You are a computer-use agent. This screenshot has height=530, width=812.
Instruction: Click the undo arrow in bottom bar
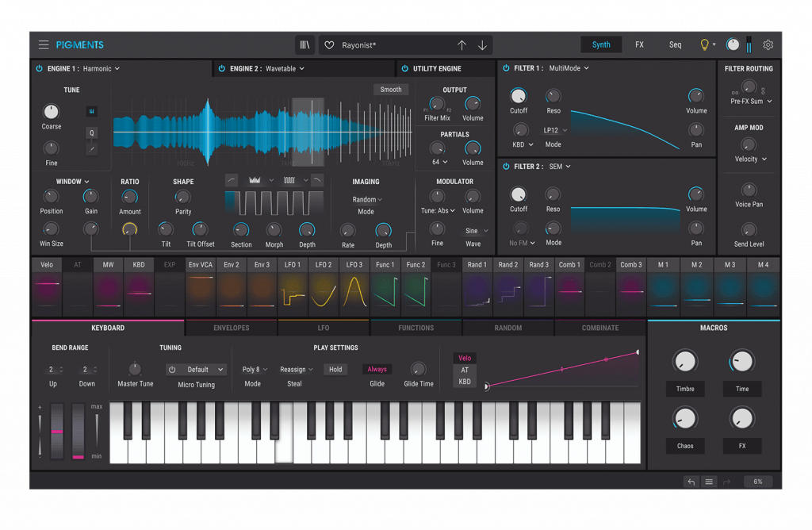pos(691,482)
